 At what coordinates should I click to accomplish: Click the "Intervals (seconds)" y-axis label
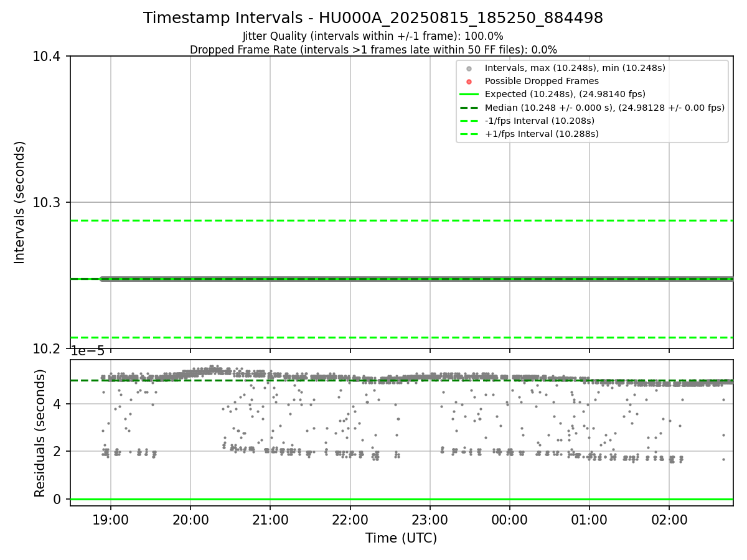20,202
